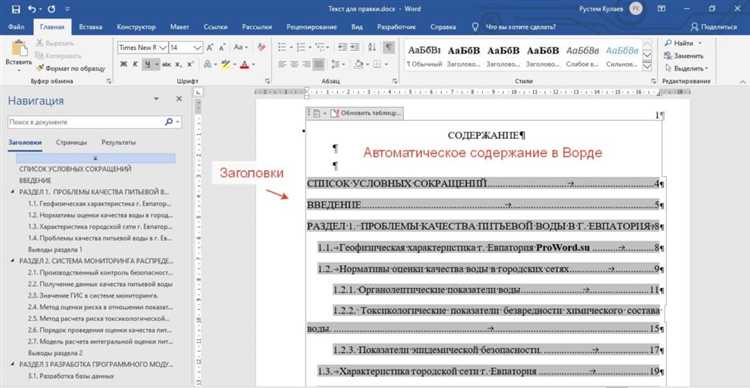Click the clear formatting eraser icon

tap(261, 47)
